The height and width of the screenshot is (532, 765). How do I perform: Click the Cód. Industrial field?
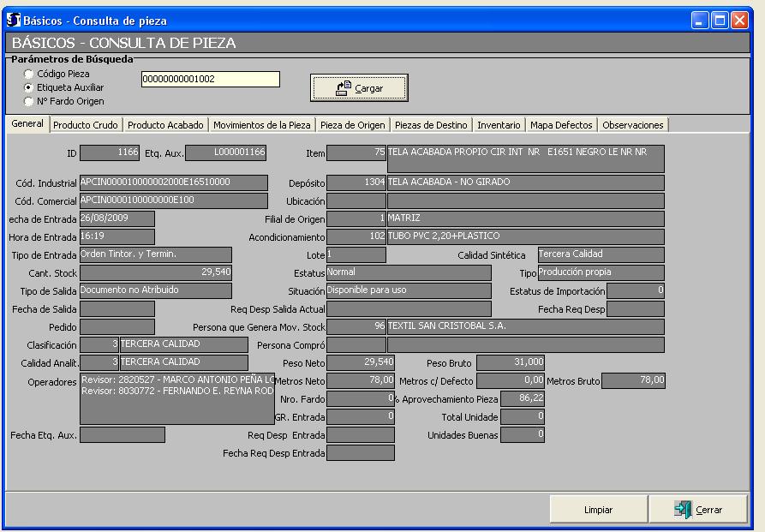coord(174,182)
